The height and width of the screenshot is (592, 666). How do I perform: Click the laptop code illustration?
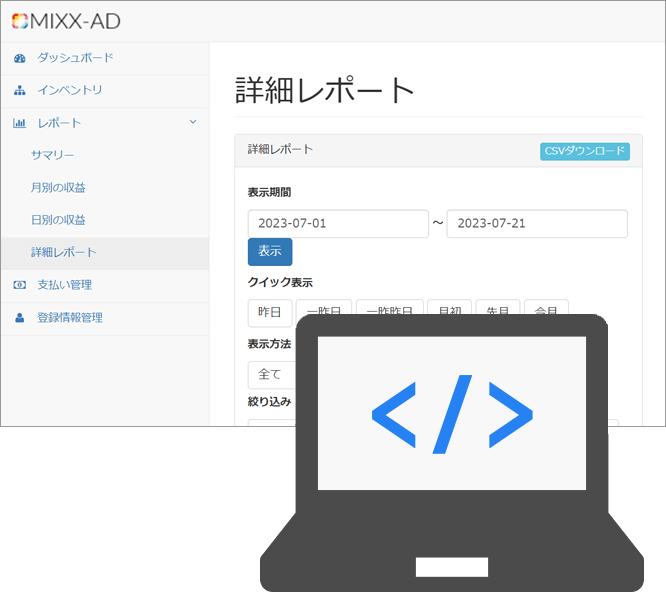(451, 450)
